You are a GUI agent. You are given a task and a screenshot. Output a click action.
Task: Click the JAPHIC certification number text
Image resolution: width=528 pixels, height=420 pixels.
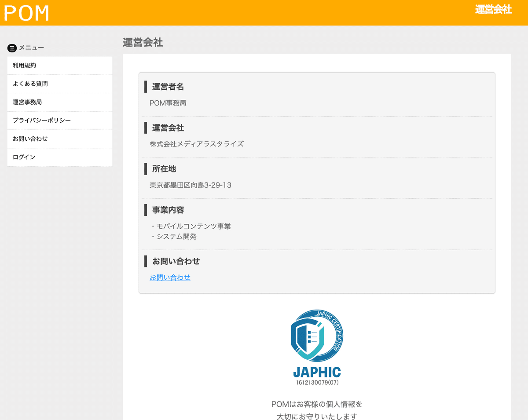click(316, 382)
